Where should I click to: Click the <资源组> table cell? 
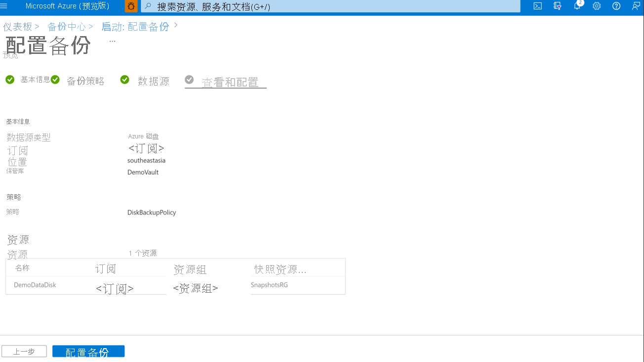196,288
